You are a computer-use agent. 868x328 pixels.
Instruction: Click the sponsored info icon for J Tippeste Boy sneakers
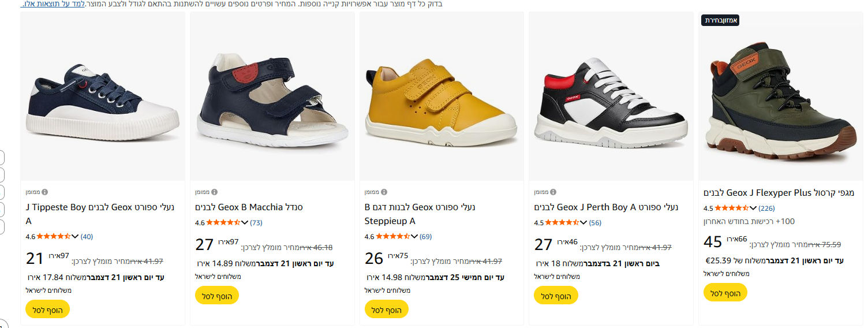coord(44,192)
